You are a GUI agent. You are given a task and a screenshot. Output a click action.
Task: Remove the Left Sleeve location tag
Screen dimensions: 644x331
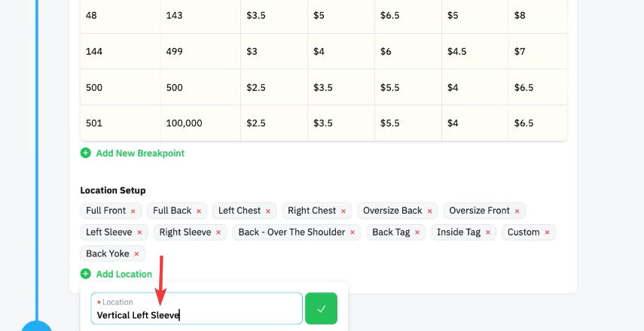coord(139,232)
